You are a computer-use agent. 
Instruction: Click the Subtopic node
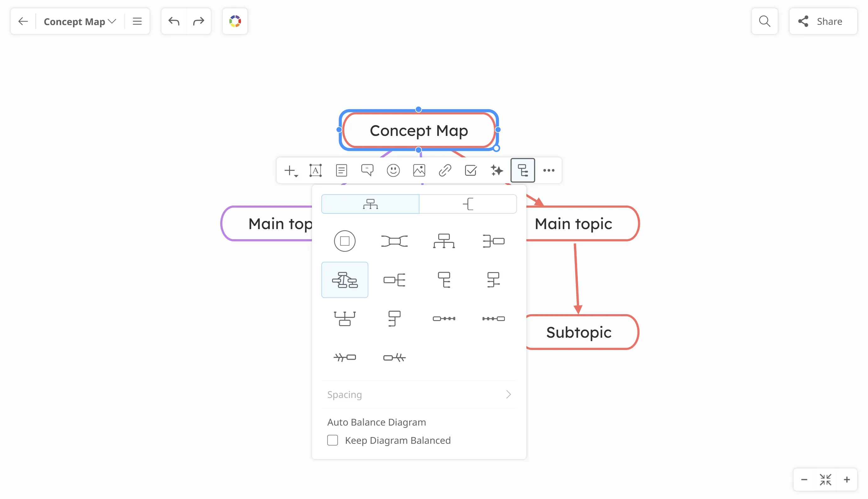(x=579, y=332)
